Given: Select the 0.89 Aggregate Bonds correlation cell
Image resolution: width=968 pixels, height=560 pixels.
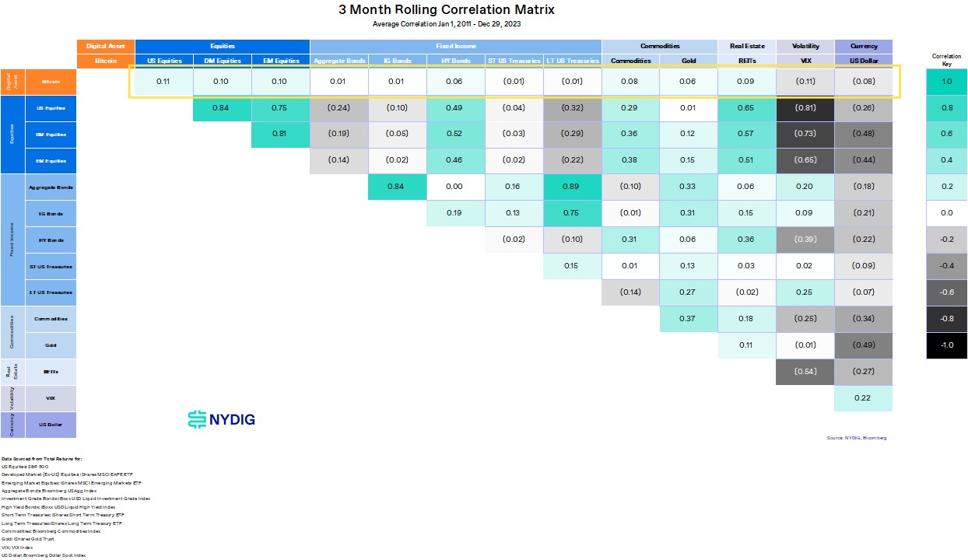Looking at the screenshot, I should pos(572,187).
